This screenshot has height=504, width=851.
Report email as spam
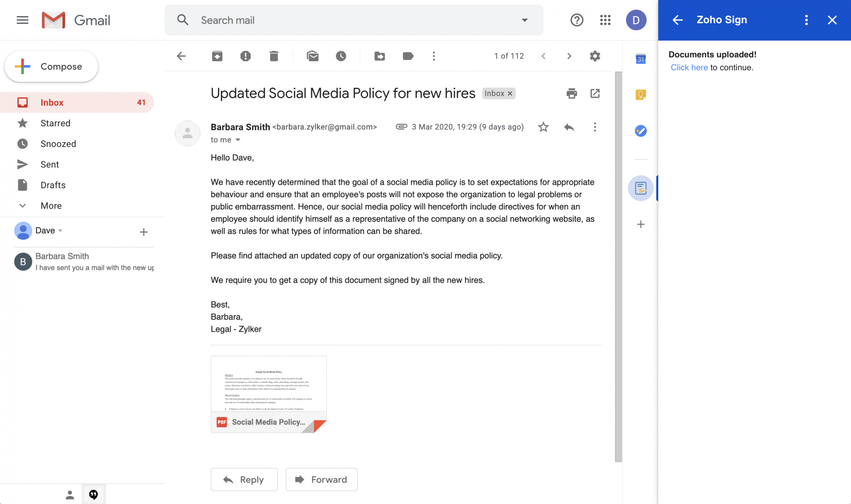[x=246, y=56]
